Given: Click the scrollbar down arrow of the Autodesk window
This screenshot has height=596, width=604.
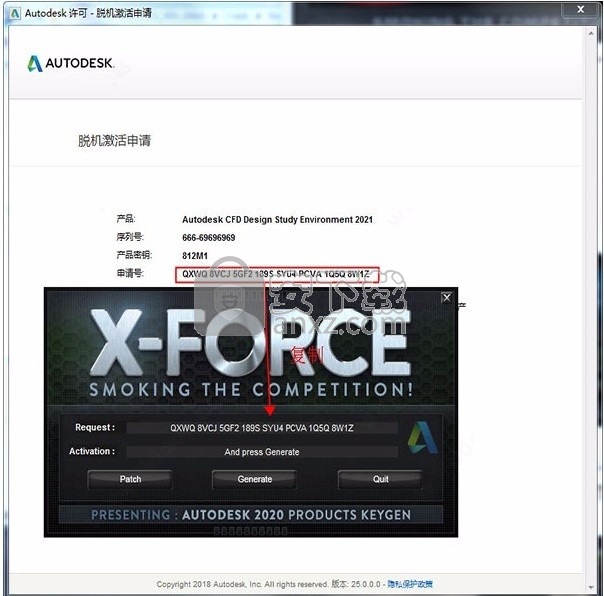Looking at the screenshot, I should pos(591,588).
